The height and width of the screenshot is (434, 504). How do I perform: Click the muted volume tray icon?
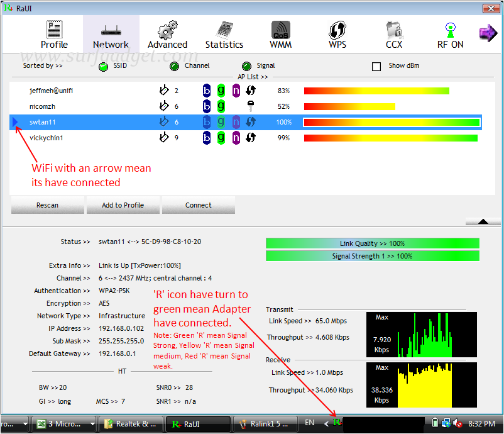(x=457, y=423)
